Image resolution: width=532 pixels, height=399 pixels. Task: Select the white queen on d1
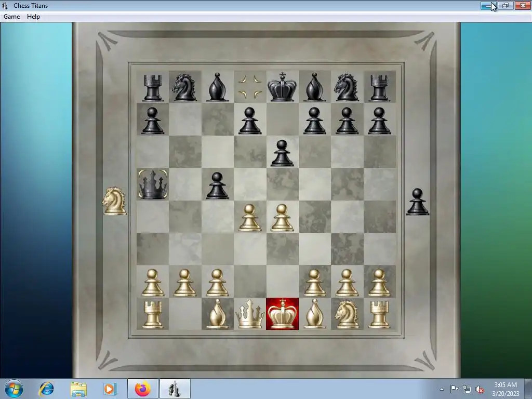tap(250, 314)
